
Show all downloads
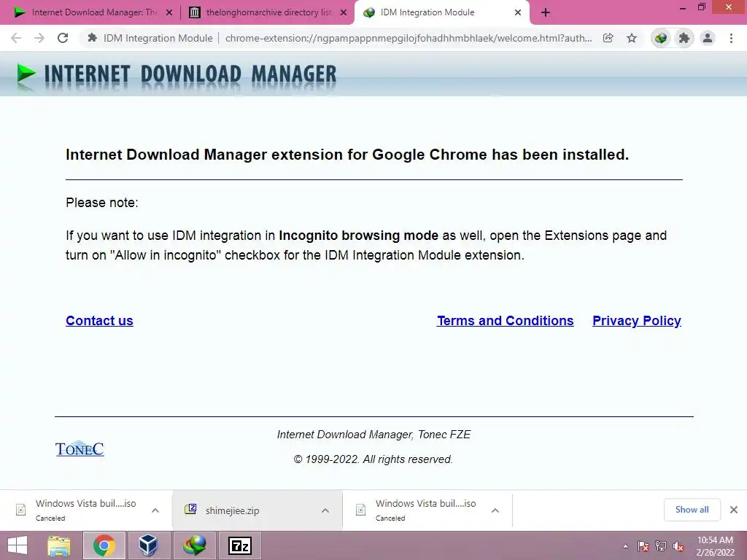pos(692,510)
